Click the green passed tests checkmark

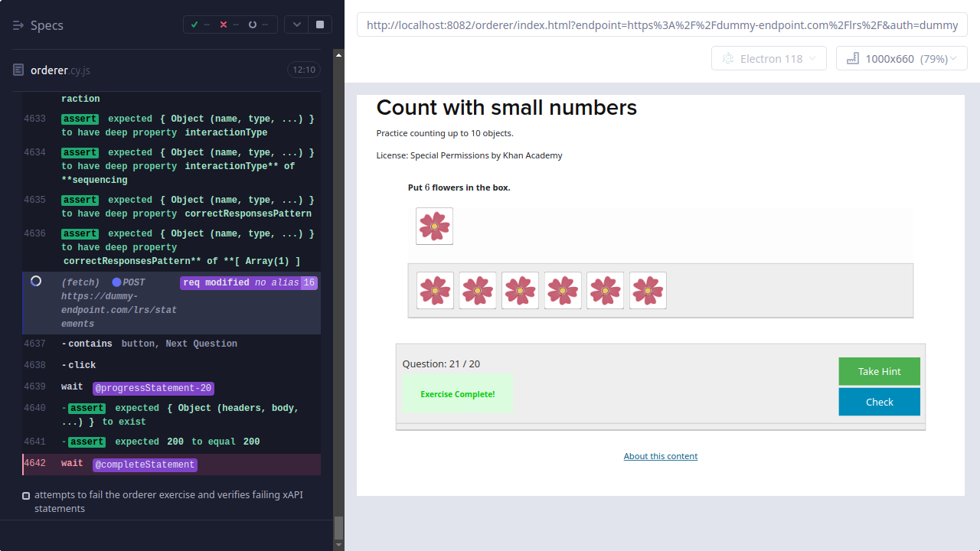click(x=194, y=24)
